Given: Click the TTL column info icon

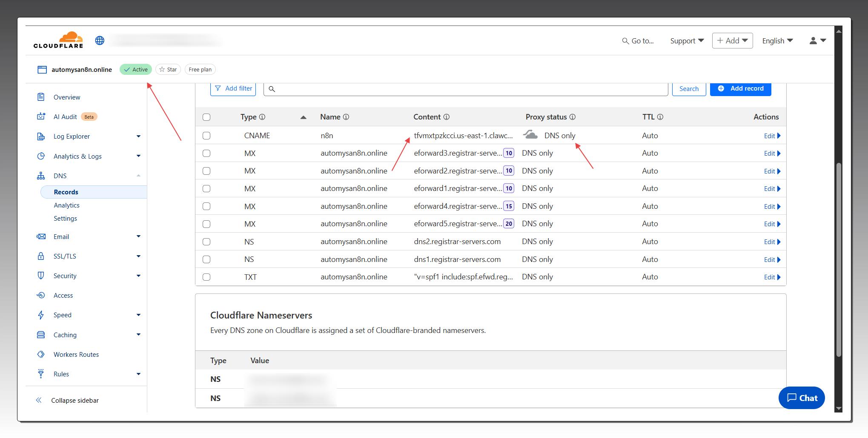Looking at the screenshot, I should [x=660, y=117].
